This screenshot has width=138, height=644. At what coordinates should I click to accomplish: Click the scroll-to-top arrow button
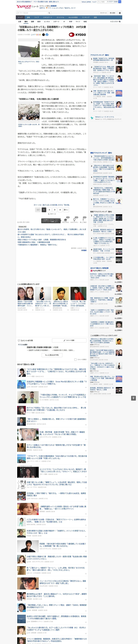133,398
